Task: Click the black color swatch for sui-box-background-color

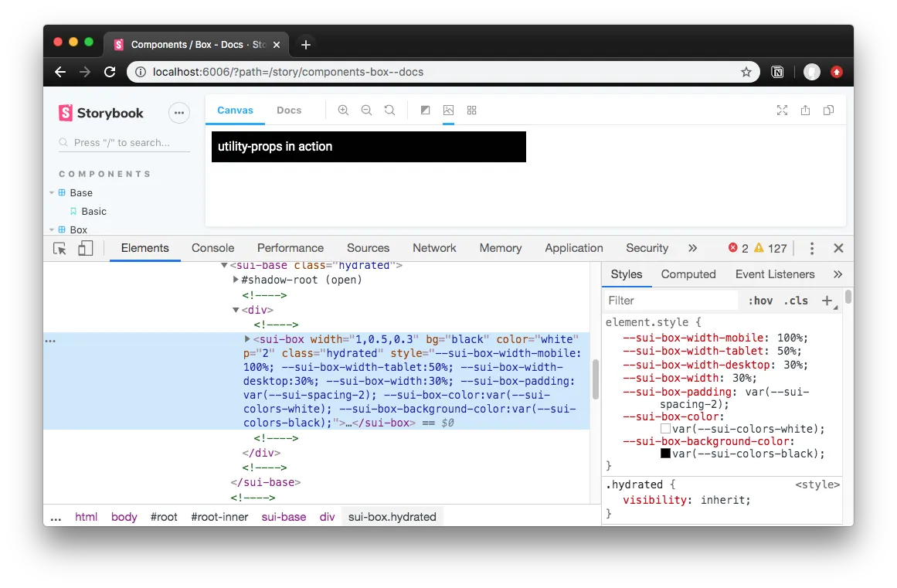Action: pos(665,454)
